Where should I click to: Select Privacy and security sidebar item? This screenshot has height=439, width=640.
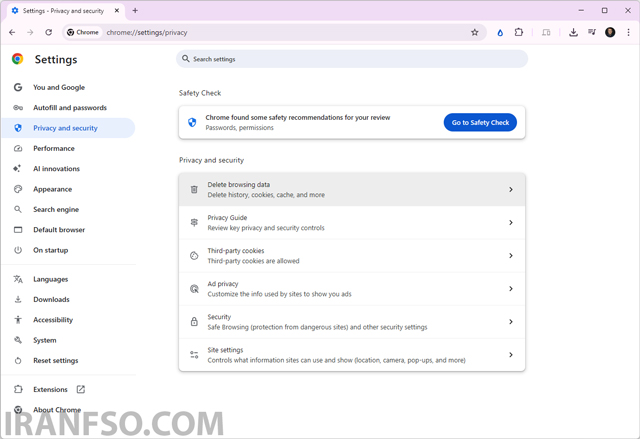coord(69,128)
